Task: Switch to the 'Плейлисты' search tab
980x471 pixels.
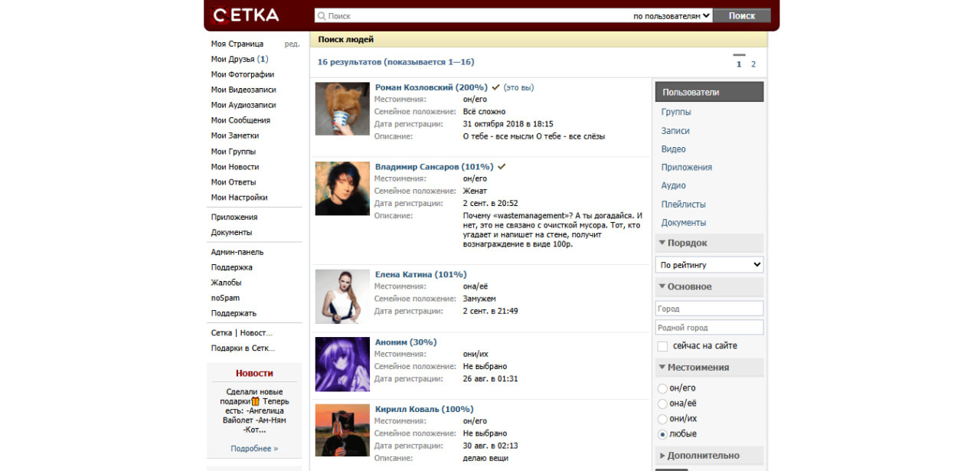Action: [684, 204]
